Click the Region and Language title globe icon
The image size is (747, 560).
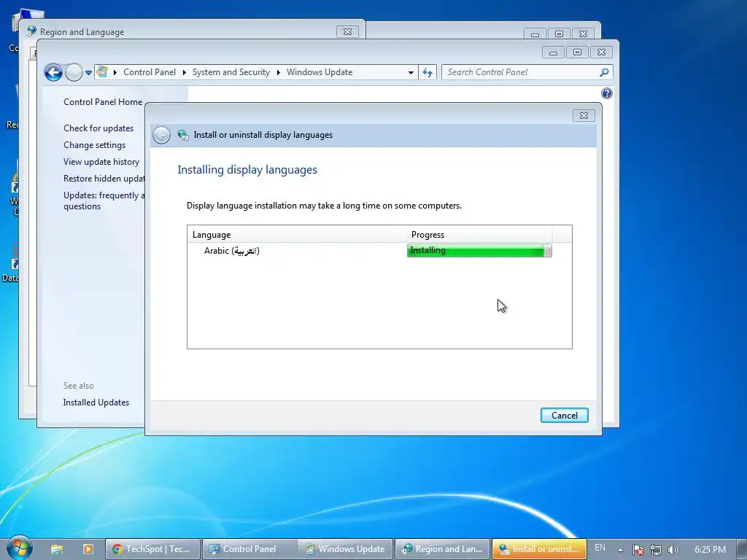click(31, 31)
